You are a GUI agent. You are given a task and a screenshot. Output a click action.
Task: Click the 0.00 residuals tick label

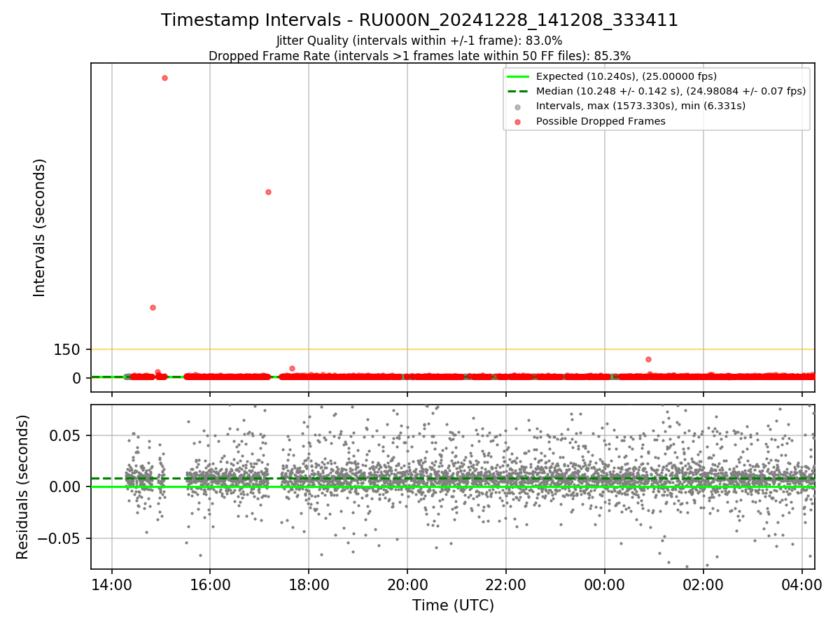tap(65, 486)
